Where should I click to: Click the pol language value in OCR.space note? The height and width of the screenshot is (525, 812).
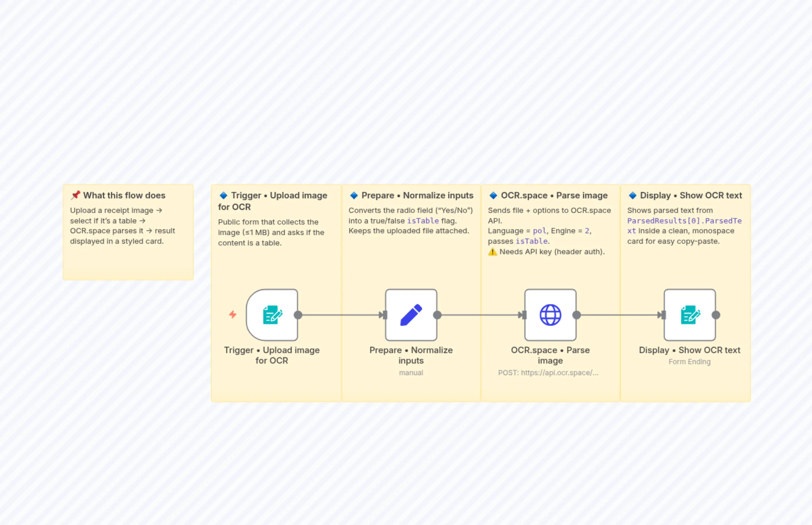click(539, 231)
